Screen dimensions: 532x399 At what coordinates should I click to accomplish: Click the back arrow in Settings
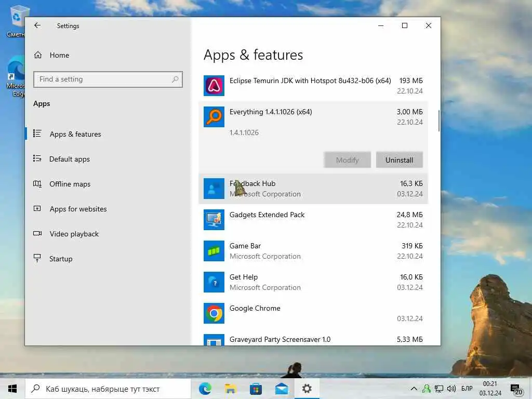pos(37,25)
